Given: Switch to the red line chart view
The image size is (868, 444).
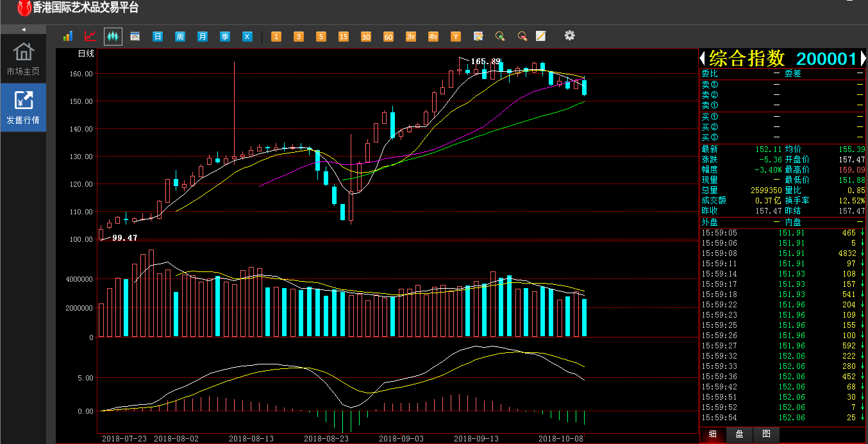Looking at the screenshot, I should pos(90,36).
